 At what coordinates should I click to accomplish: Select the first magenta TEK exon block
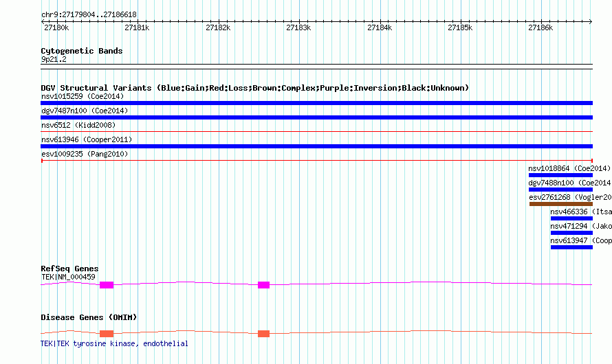[107, 285]
